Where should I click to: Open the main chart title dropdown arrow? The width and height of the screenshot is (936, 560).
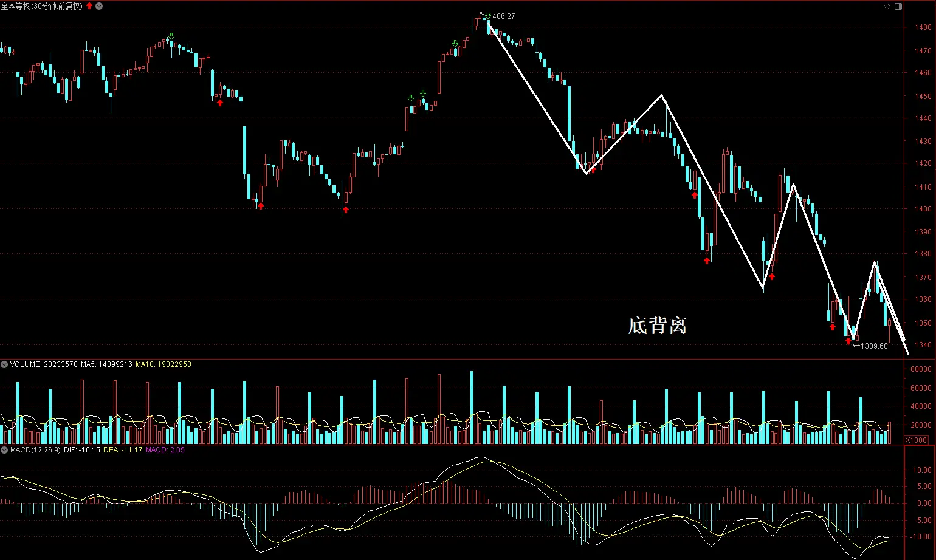[99, 6]
